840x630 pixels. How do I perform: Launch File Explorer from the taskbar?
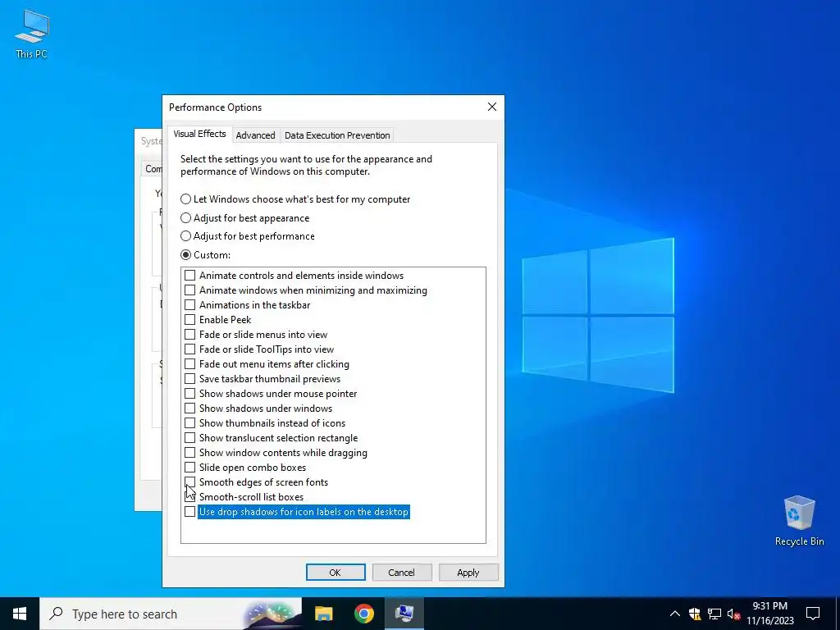coord(323,614)
